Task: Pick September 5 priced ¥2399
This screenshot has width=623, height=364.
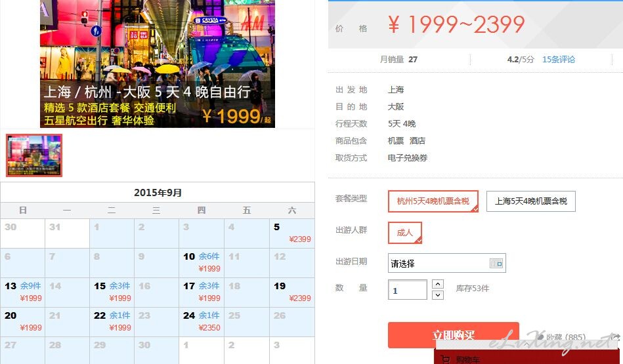Action: click(292, 233)
